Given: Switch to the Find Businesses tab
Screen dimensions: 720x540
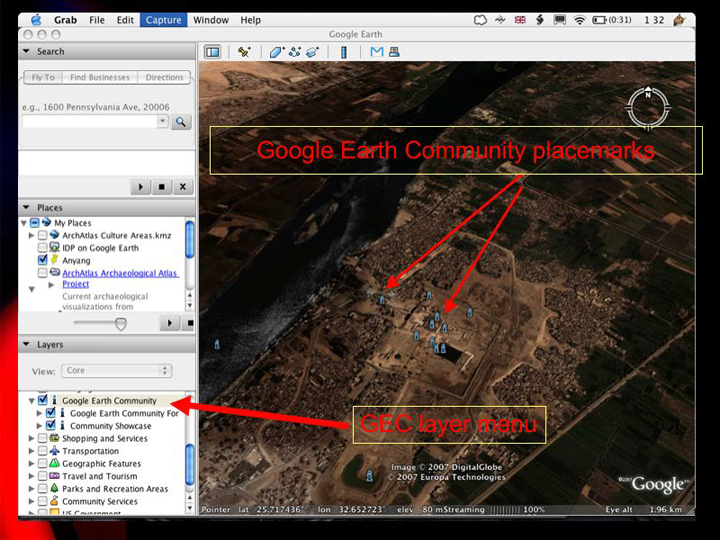Looking at the screenshot, I should tap(100, 77).
